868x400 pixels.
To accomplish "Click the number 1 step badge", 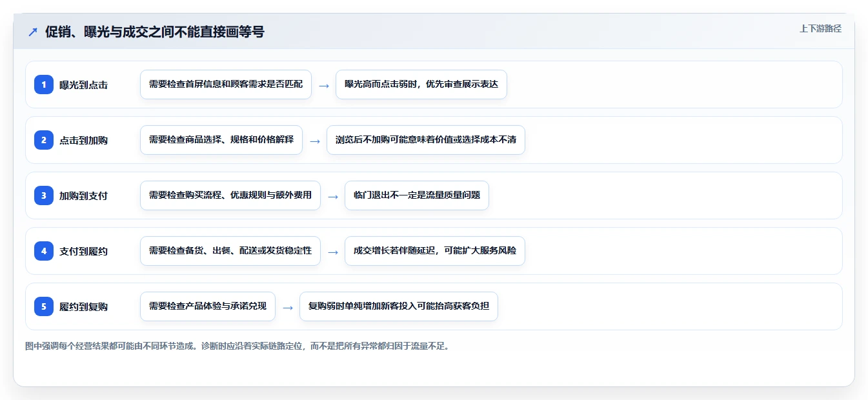I will coord(44,85).
